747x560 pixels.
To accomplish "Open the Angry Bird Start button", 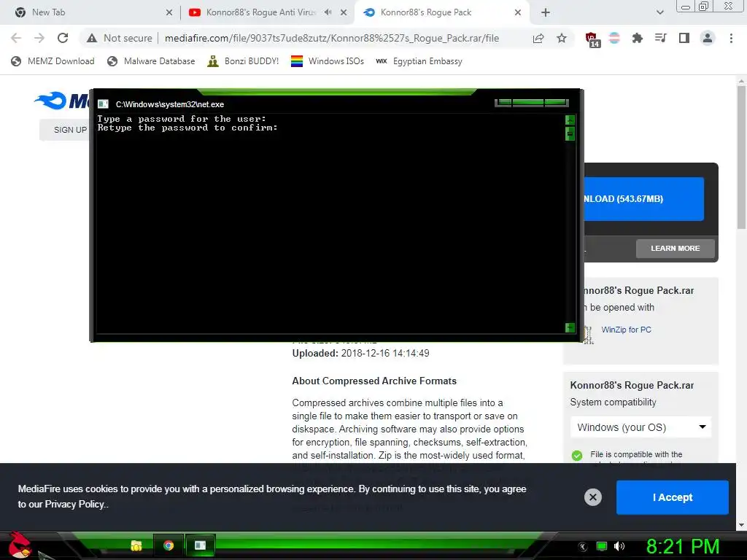I will coord(20,545).
